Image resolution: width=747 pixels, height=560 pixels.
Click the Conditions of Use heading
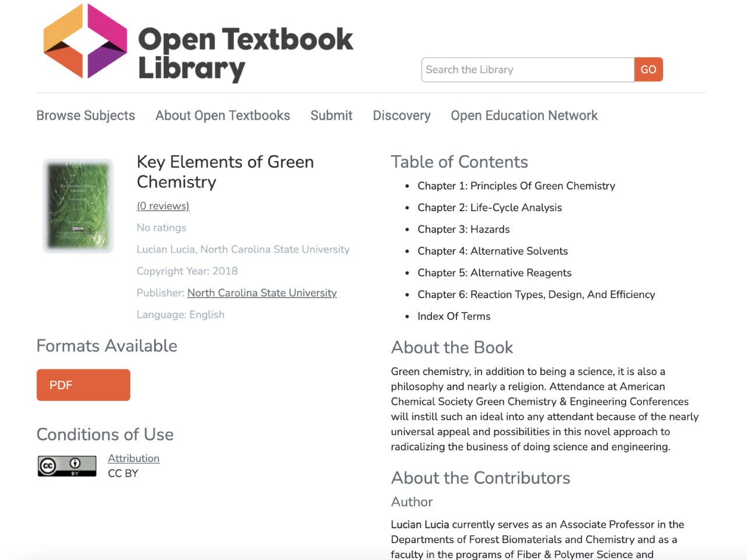click(x=105, y=435)
